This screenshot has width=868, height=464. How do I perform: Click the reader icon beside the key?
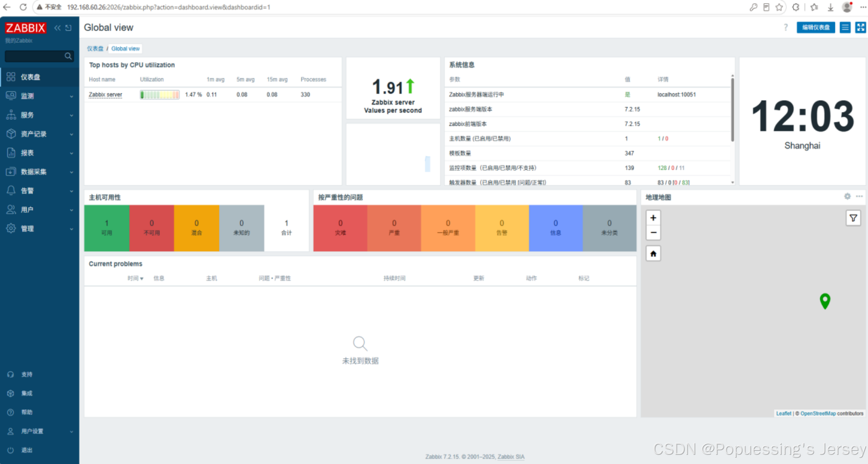coord(766,7)
